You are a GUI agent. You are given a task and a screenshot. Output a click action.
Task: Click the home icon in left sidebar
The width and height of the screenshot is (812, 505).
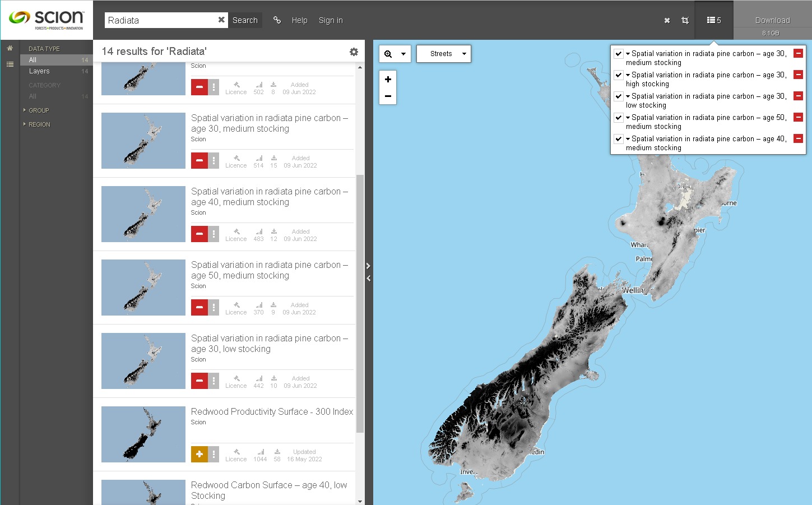pyautogui.click(x=10, y=48)
